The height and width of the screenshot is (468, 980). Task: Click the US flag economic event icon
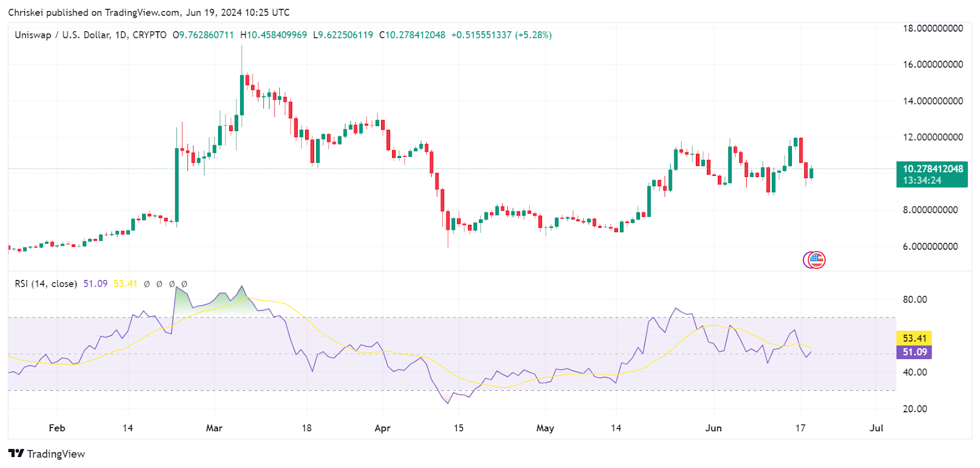tap(817, 260)
